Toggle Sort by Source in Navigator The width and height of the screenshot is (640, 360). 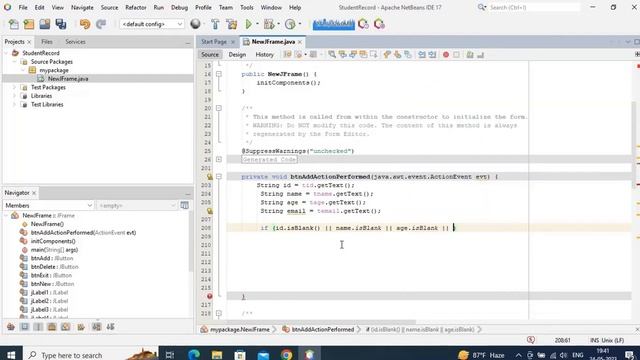pyautogui.click(x=111, y=327)
